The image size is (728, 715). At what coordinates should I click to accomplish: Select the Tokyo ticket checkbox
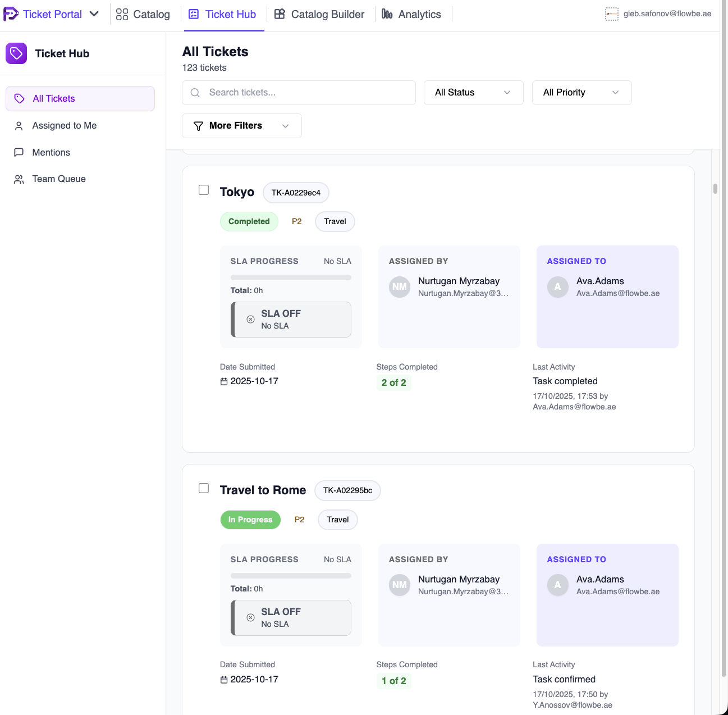point(204,190)
